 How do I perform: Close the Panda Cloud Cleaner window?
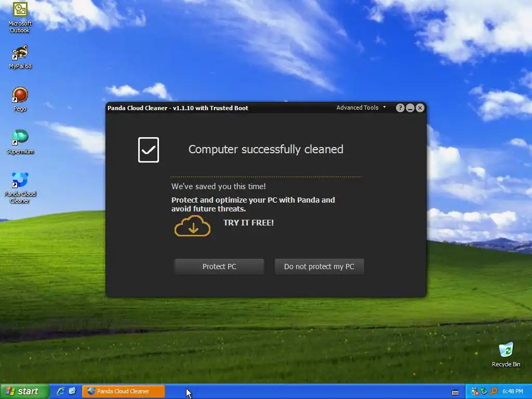(420, 108)
